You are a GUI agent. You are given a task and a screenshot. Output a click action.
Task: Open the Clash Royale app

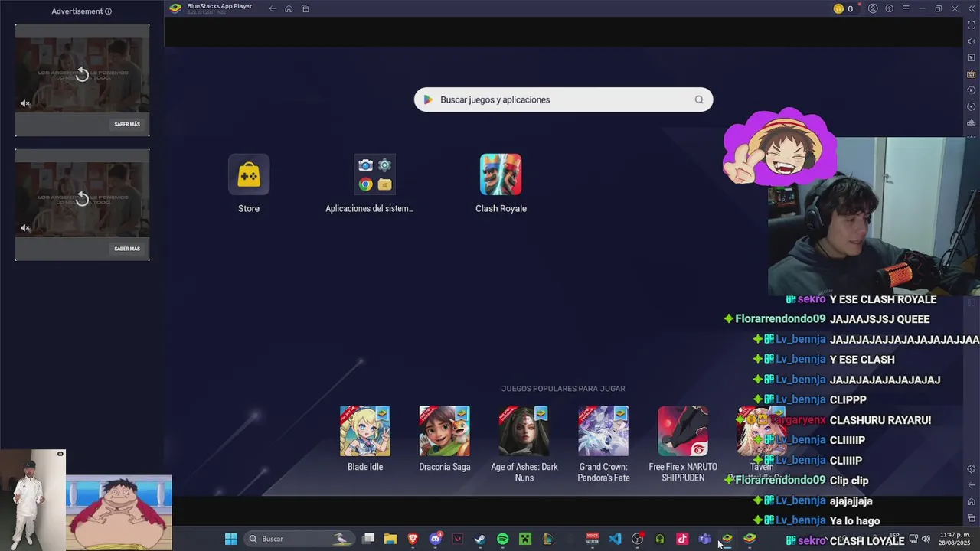[x=501, y=174]
